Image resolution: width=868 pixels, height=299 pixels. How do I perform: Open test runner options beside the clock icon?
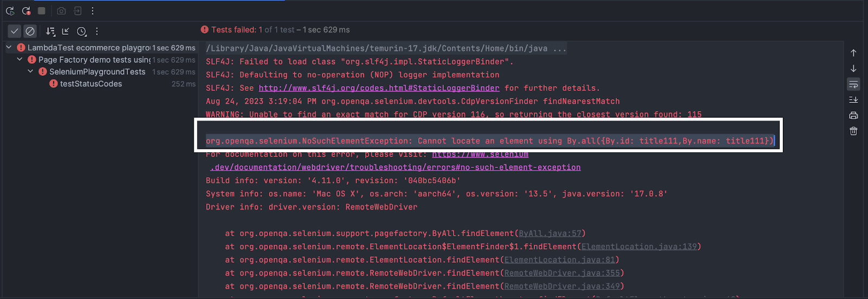(97, 31)
